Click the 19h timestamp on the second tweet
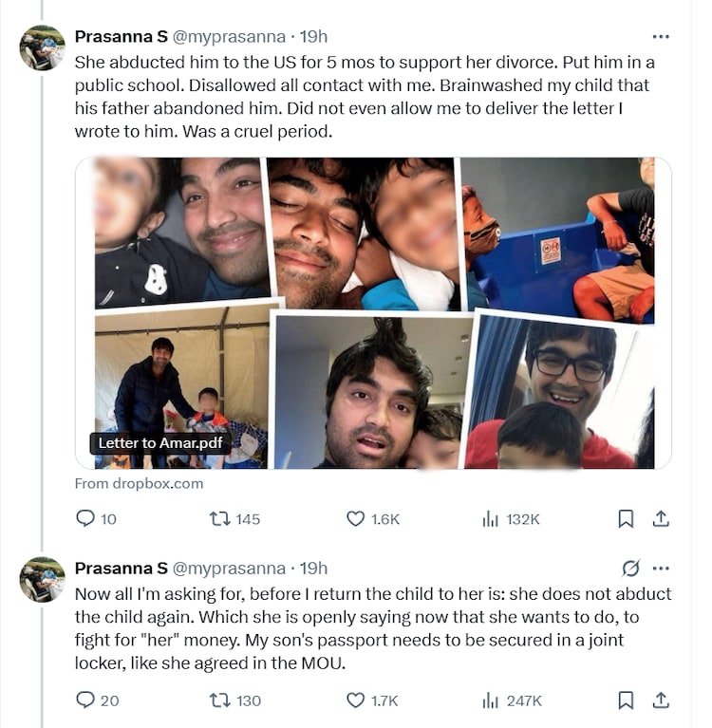Image resolution: width=712 pixels, height=728 pixels. coord(313,569)
